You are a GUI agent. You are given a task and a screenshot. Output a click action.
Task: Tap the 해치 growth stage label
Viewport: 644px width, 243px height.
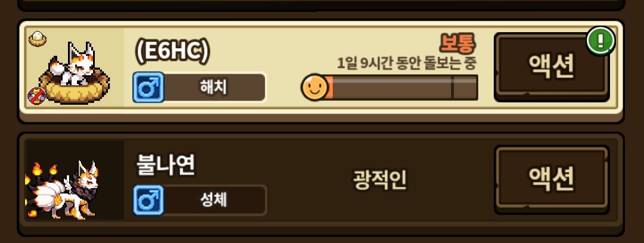[x=213, y=88]
